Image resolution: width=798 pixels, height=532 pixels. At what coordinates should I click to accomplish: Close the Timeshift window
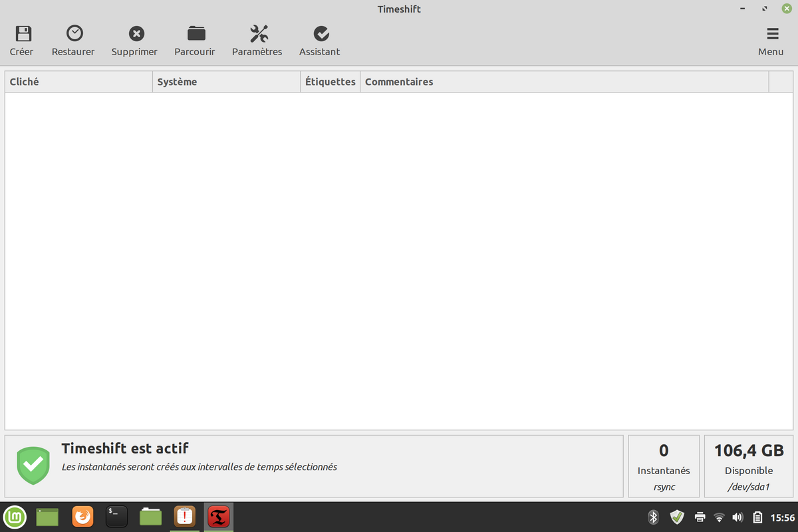[787, 9]
